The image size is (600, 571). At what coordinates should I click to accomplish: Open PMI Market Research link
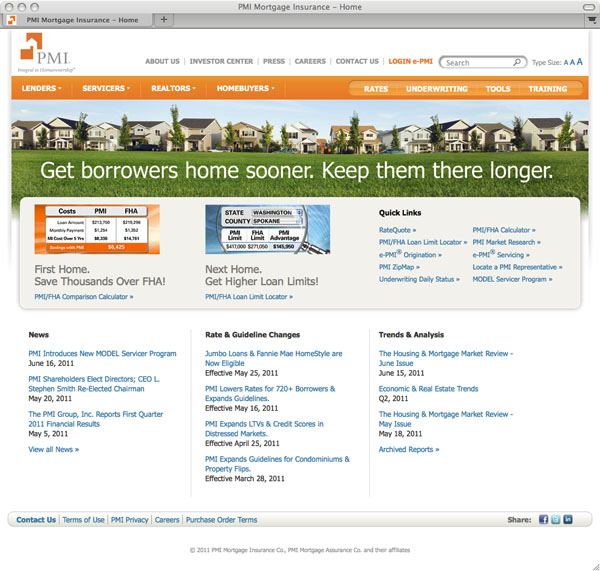(x=507, y=242)
